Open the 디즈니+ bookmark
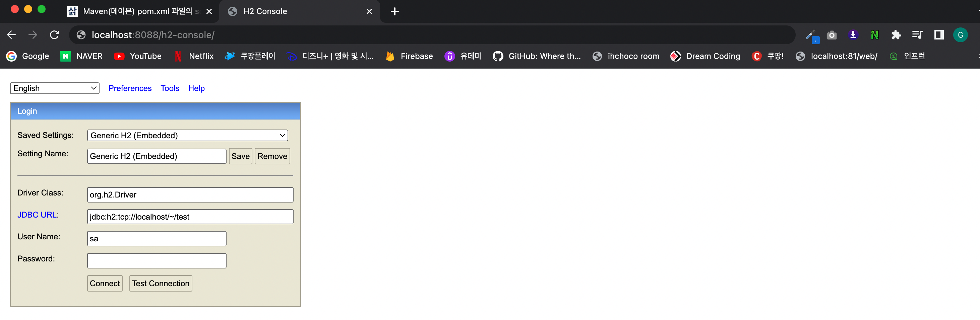This screenshot has width=980, height=320. pos(330,56)
